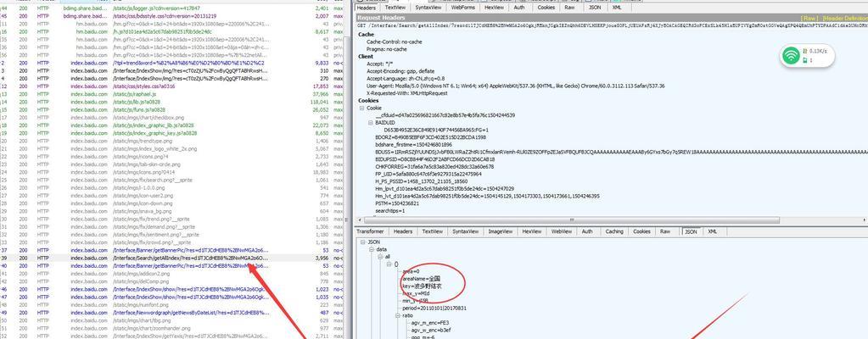Click the [Raw] link in Request Headers bar
Screen dimensions: 868x339
[809, 19]
